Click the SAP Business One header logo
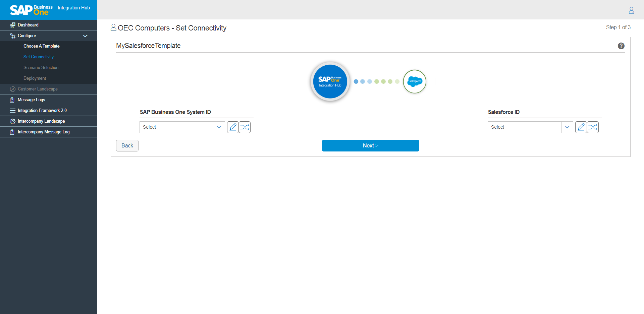644x314 pixels. 31,10
